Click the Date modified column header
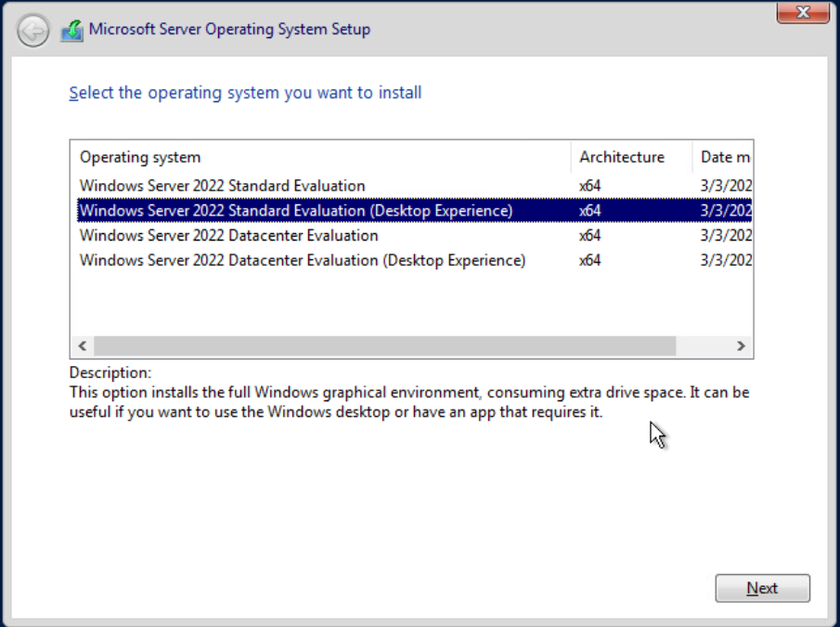Image resolution: width=840 pixels, height=627 pixels. (x=723, y=157)
